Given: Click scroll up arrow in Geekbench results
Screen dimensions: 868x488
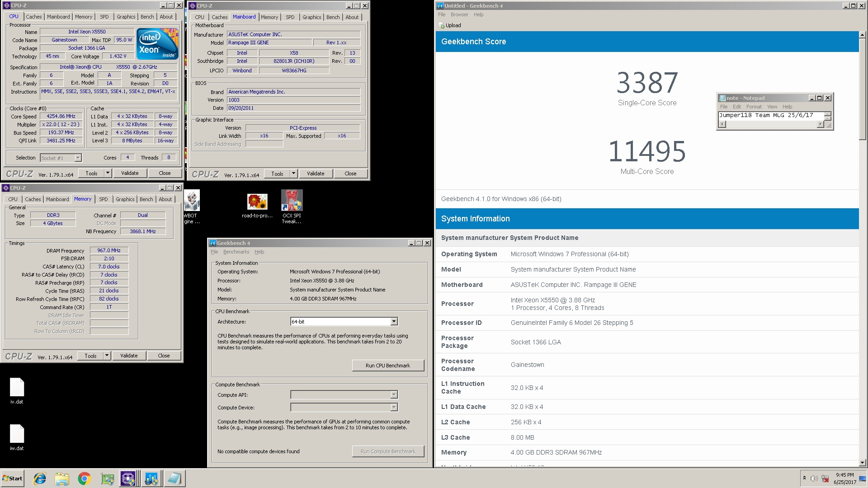Looking at the screenshot, I should pyautogui.click(x=863, y=35).
